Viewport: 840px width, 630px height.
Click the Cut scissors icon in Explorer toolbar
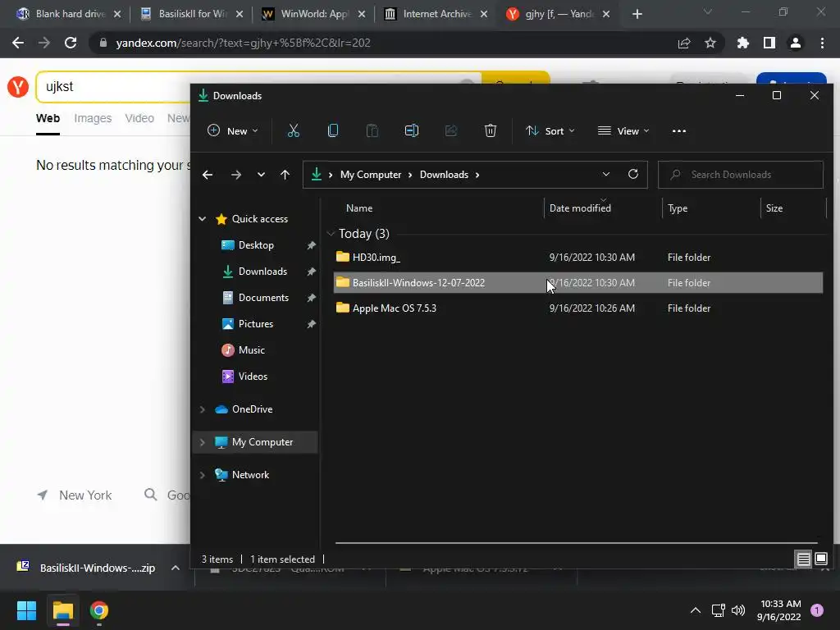[x=293, y=130]
